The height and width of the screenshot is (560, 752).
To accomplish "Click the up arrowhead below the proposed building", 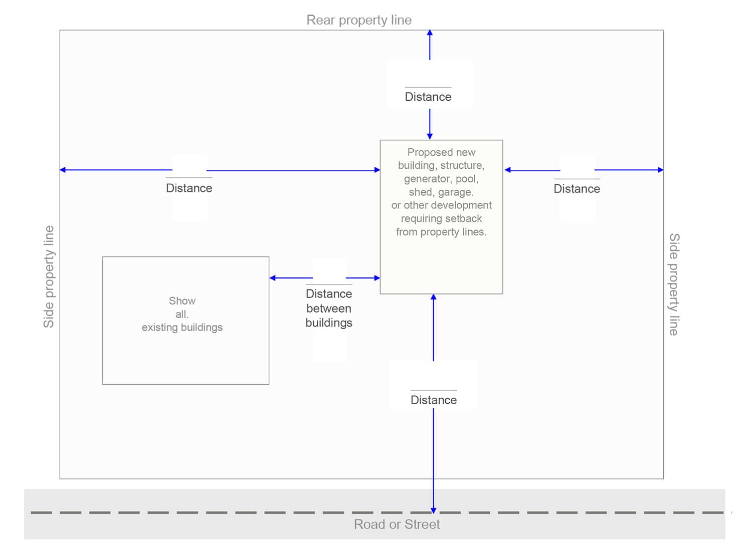I will tap(434, 298).
